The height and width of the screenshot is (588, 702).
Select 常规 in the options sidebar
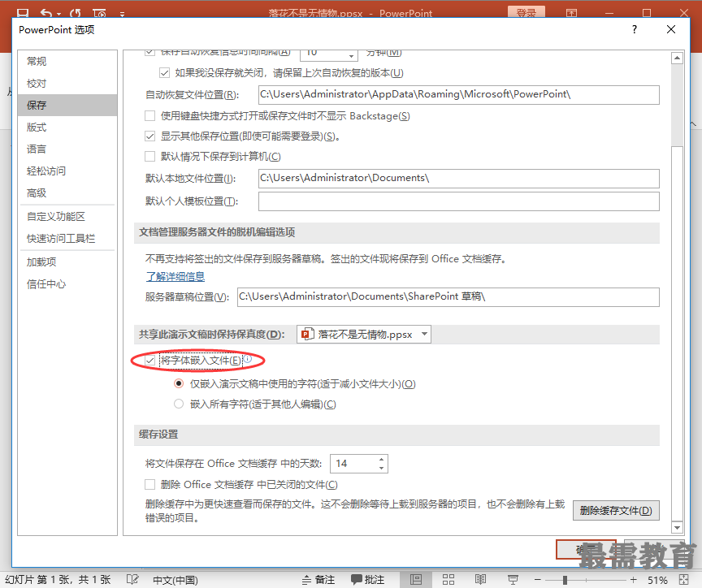(x=67, y=61)
